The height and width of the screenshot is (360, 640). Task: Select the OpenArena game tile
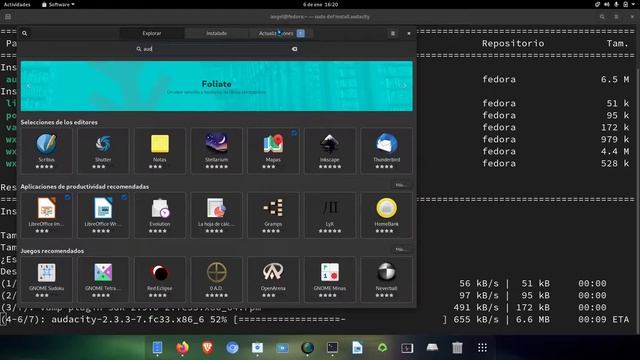point(273,279)
